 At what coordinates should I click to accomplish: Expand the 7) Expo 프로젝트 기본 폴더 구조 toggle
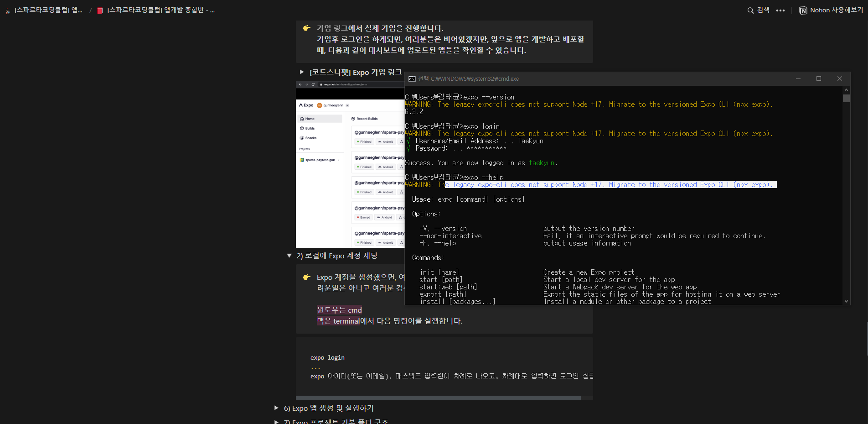[x=276, y=422]
